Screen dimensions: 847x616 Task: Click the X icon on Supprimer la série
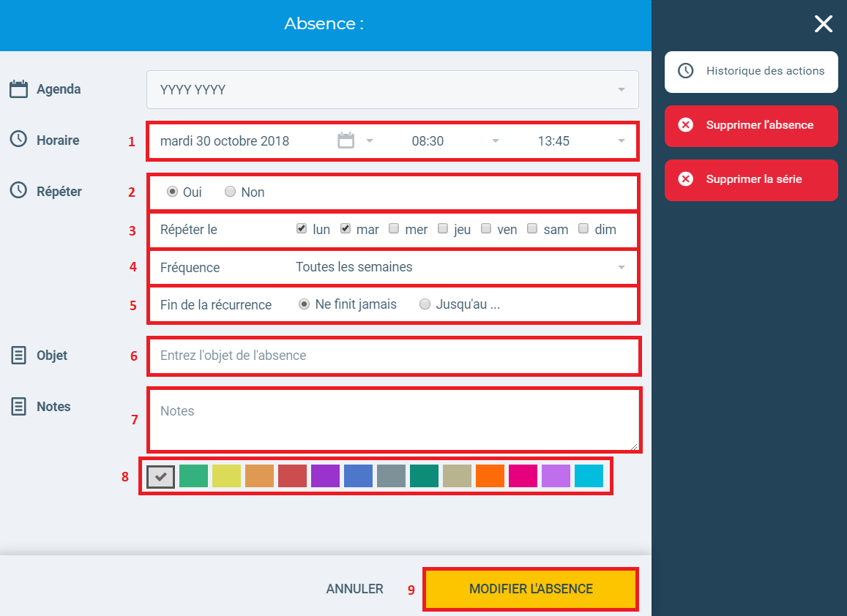click(685, 179)
